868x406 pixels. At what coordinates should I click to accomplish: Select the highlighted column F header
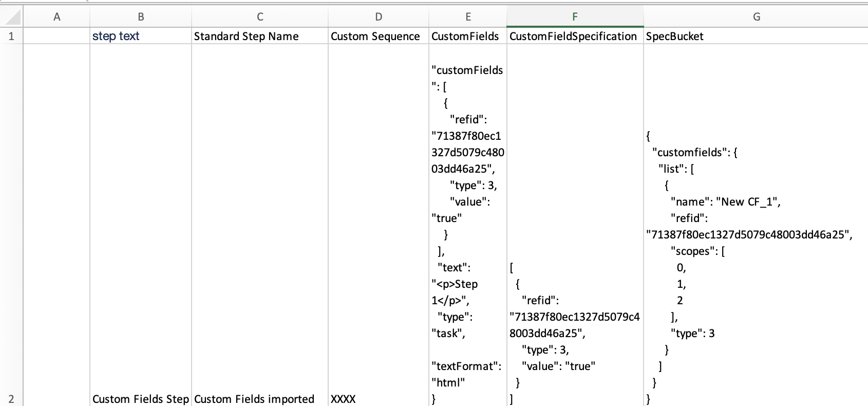click(575, 17)
